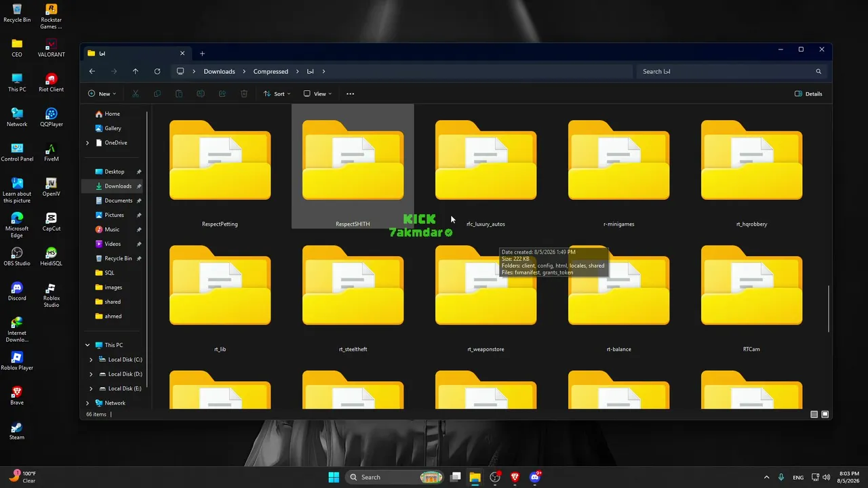Select the Steam desktop icon
Screen dimensions: 868x488
(17, 430)
